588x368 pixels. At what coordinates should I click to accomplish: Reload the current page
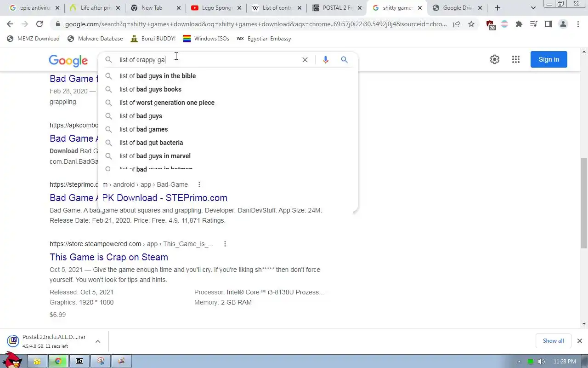[x=40, y=24]
